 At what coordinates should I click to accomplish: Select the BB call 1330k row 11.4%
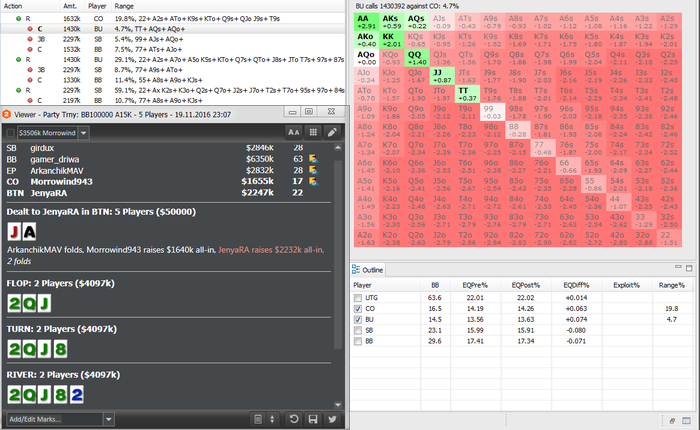click(x=173, y=80)
